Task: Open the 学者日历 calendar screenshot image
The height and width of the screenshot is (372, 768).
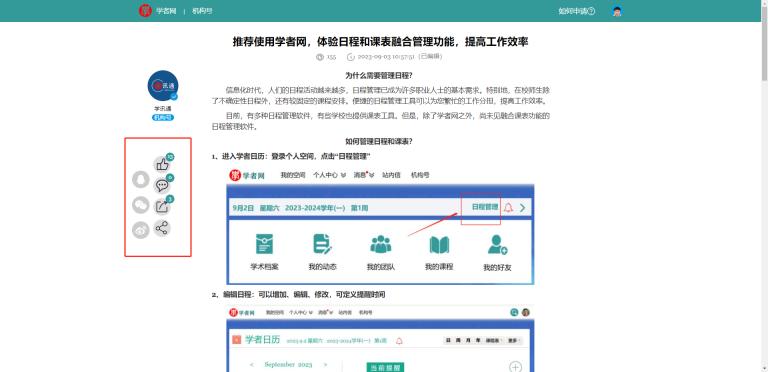Action: [x=380, y=339]
